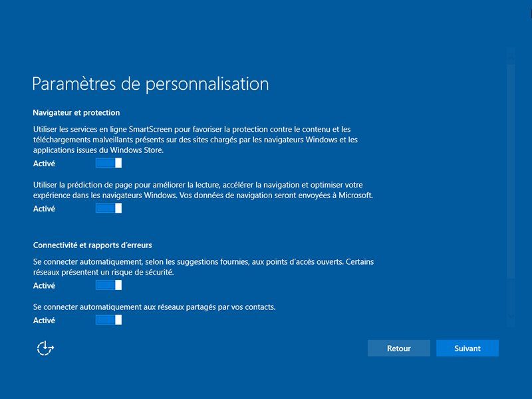Screen dimensions: 532x399
Task: Open the Ease of Access options icon
Action: 45,348
